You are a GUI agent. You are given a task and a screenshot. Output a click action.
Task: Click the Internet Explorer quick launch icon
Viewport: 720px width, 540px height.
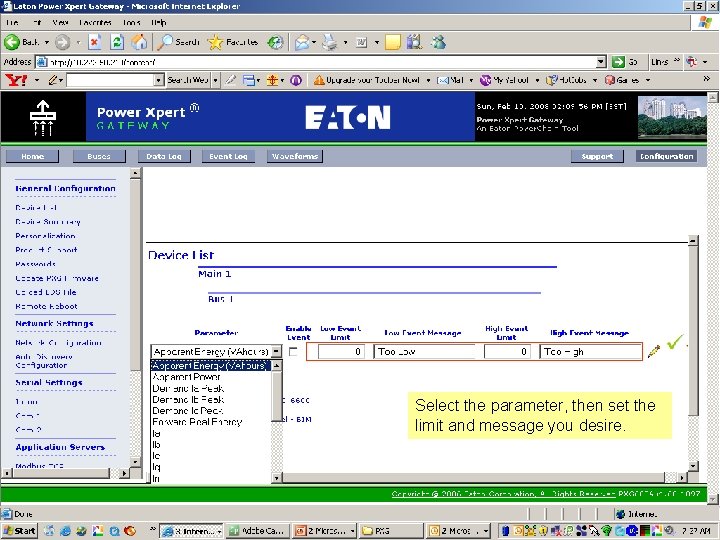point(65,531)
